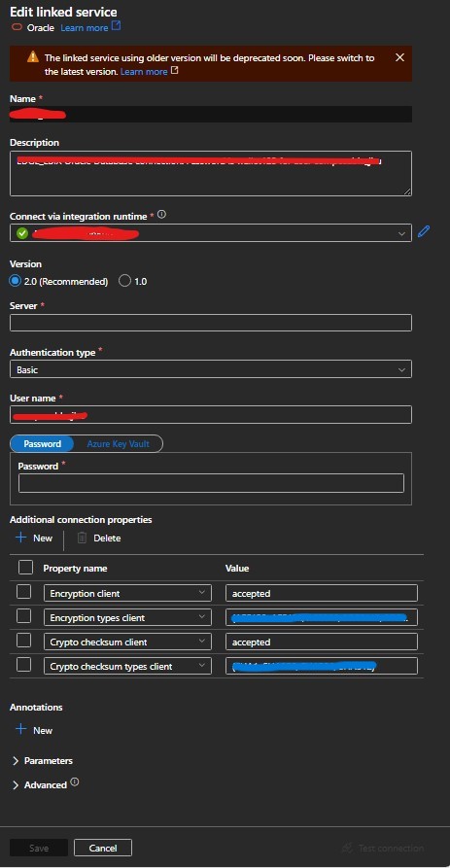Click the Name field

point(210,114)
